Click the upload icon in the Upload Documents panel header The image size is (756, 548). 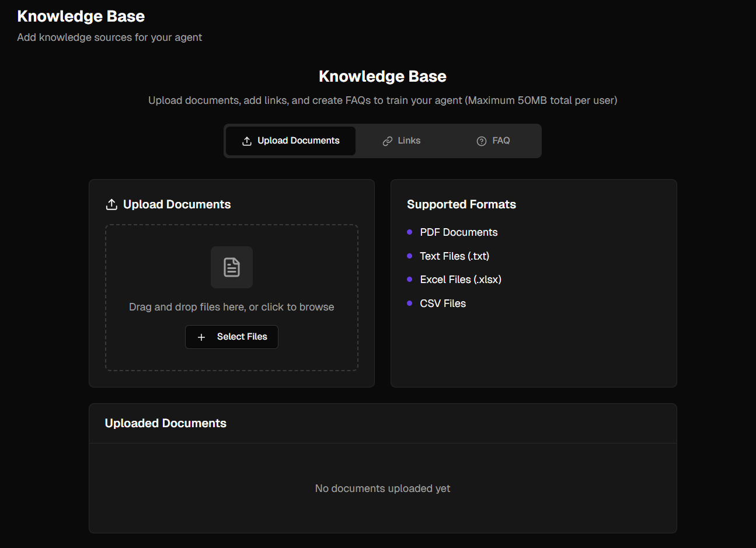[111, 204]
